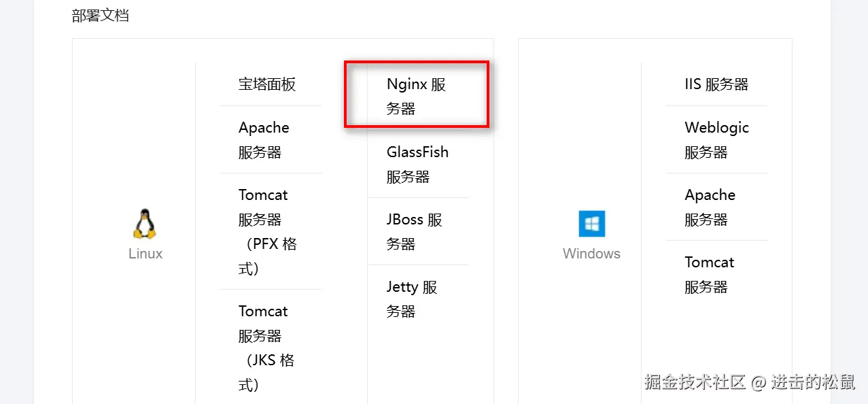
Task: Click the blue Windows logo icon
Action: (x=591, y=224)
